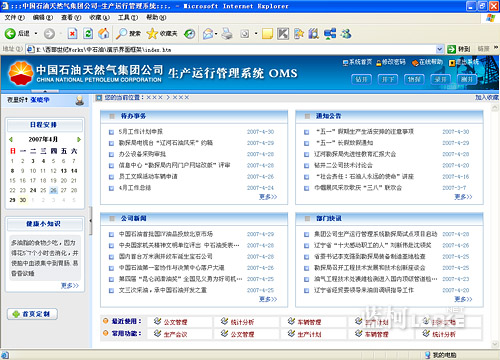
Task: Open 更多 link under 部门快讯
Action: (x=463, y=299)
